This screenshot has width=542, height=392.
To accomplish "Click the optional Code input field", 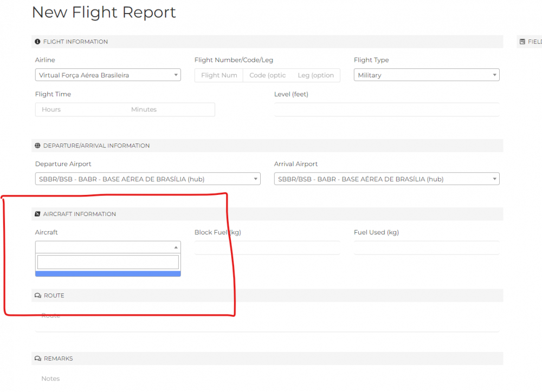I will [267, 75].
